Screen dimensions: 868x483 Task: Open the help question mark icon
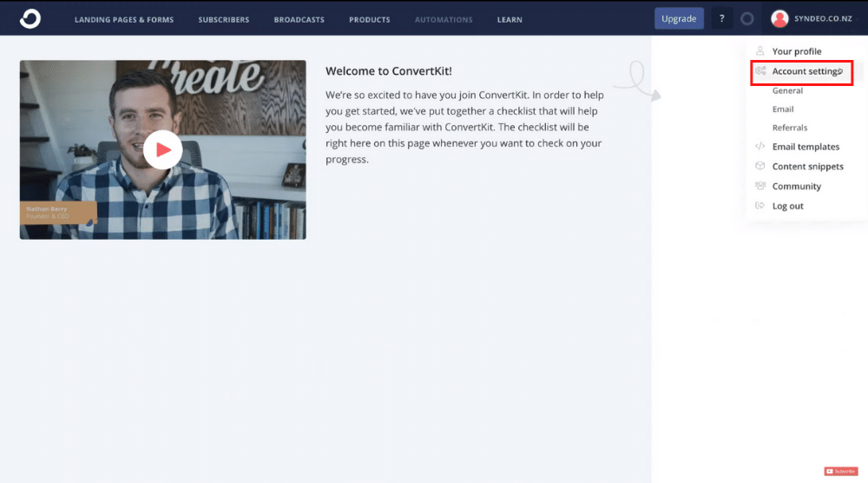[721, 19]
